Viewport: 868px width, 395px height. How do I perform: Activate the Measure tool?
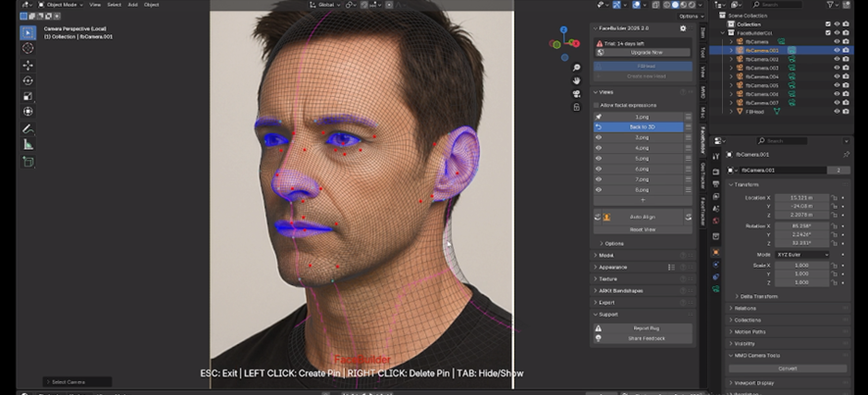click(27, 144)
